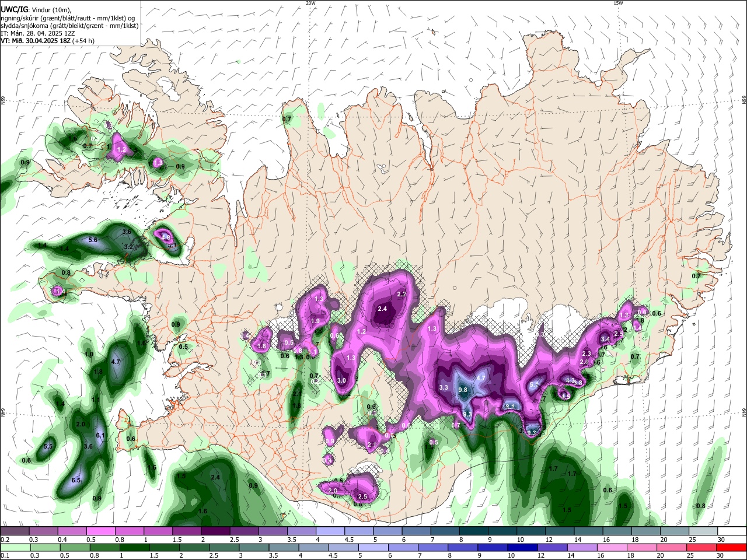The height and width of the screenshot is (560, 747).
Task: Pick dark navy swatch between 10 and 12 rain scale
Action: click(522, 548)
